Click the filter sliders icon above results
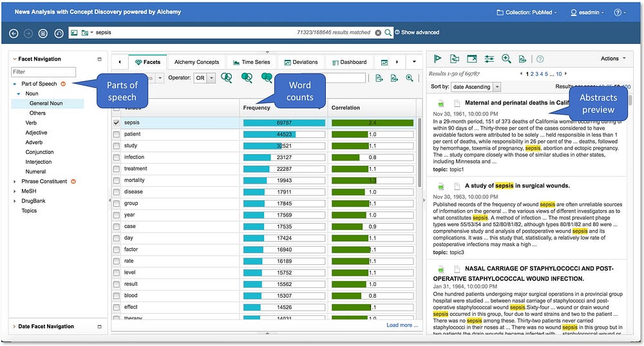644x346 pixels. point(489,59)
